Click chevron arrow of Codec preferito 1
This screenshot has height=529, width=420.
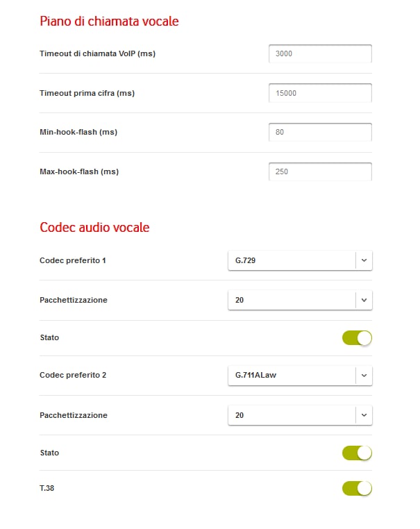pos(364,260)
